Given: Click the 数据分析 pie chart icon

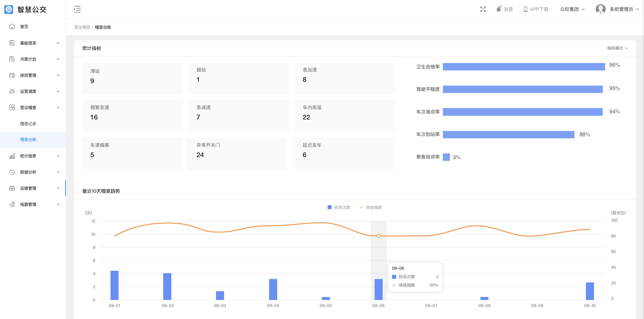Looking at the screenshot, I should (x=12, y=172).
